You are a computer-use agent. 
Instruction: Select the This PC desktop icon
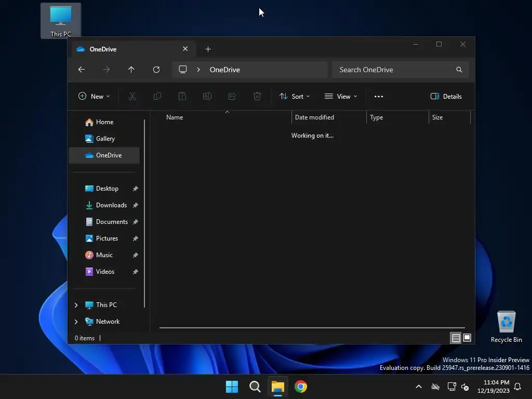click(61, 21)
